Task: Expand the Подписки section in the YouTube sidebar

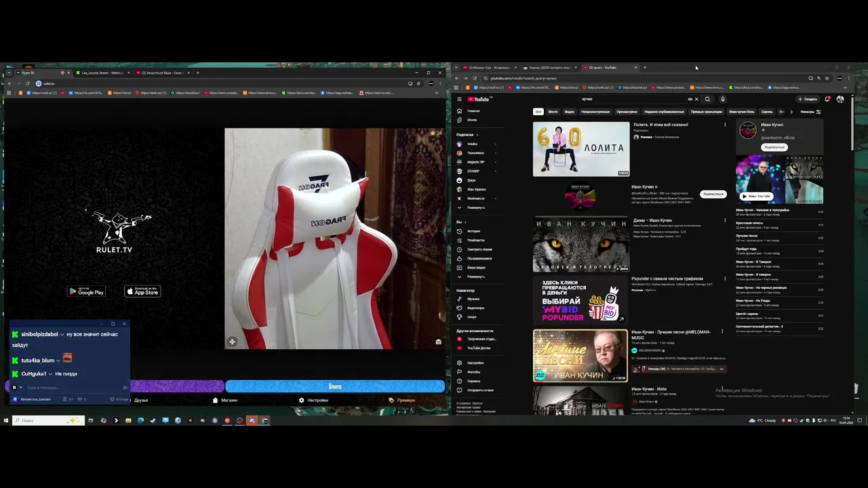Action: 467,134
